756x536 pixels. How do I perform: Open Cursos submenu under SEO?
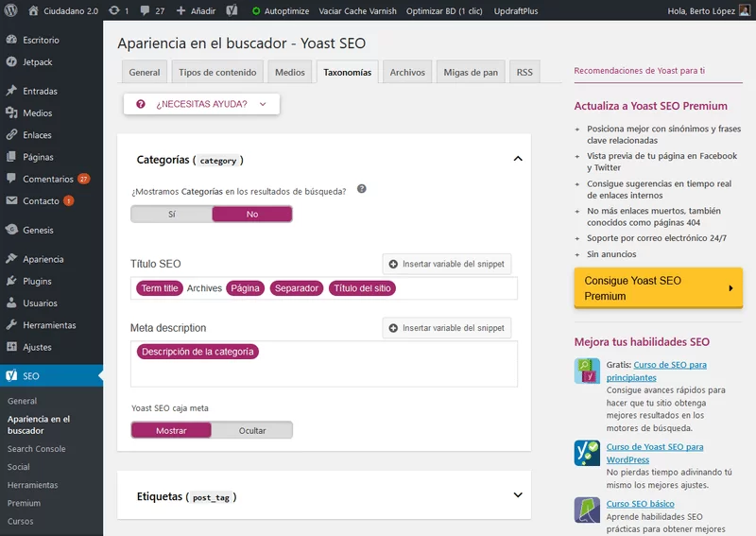coord(20,521)
